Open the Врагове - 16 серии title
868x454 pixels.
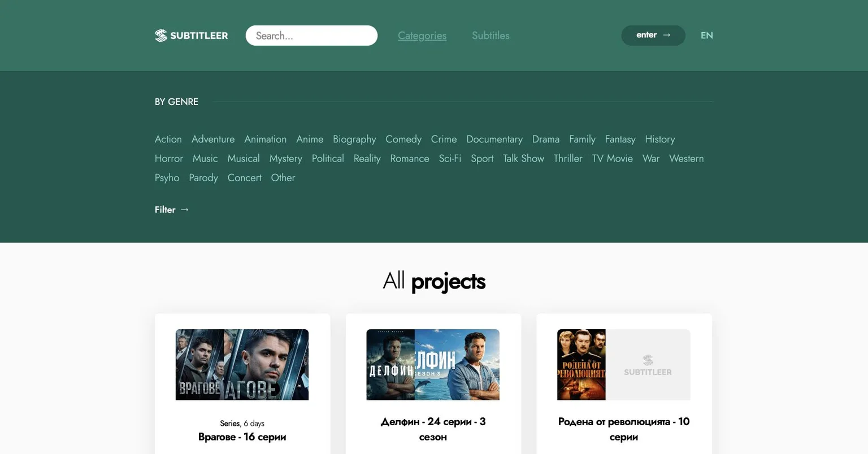(x=242, y=436)
